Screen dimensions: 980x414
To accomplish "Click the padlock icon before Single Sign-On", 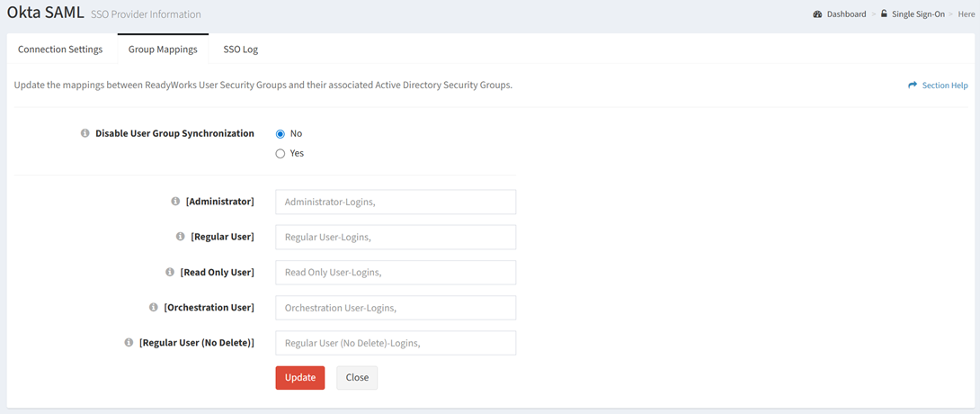I will coord(884,13).
